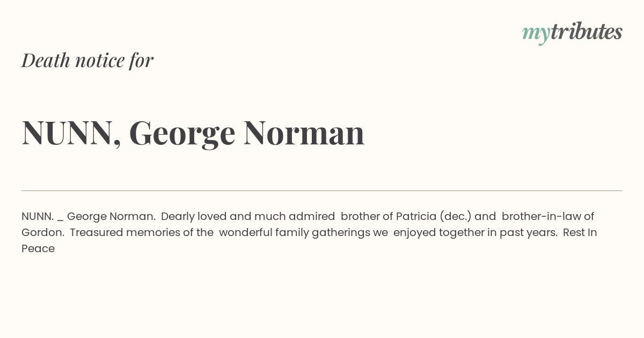Click "Norman" in the large title
644x338 pixels.
tap(304, 133)
